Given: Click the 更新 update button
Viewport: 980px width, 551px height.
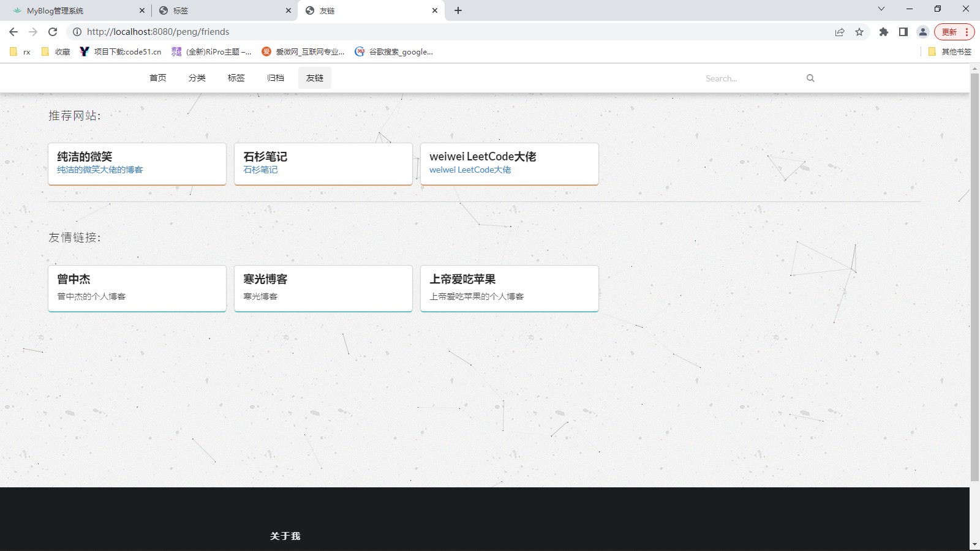Looking at the screenshot, I should 954,32.
